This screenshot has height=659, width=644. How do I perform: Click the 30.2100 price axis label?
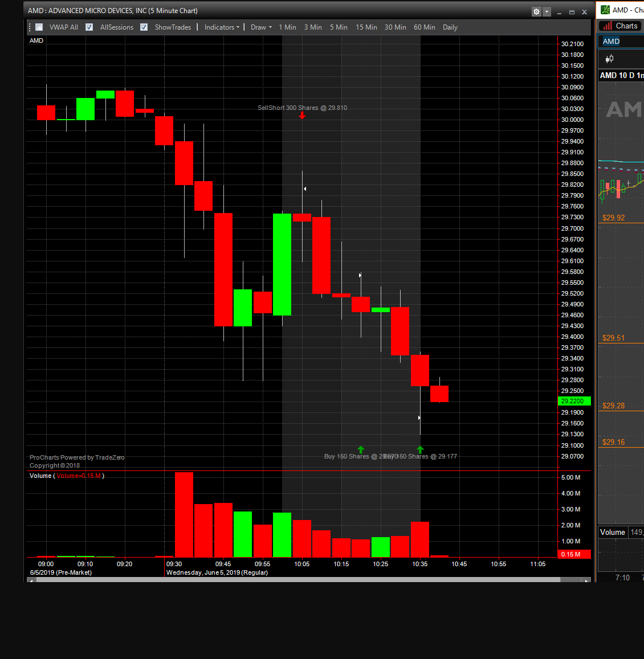[x=573, y=44]
